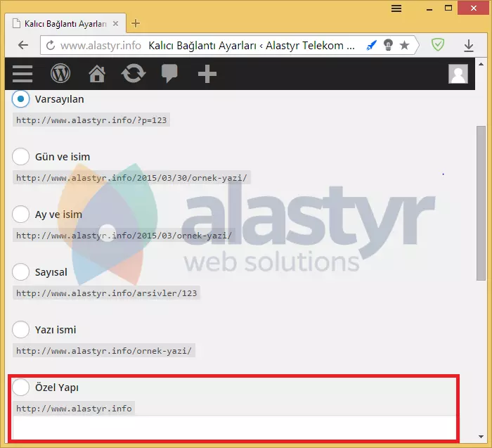This screenshot has width=492, height=448.
Task: Click the Özel Yapı prefix http://www.alastyr.info
Action: point(74,409)
